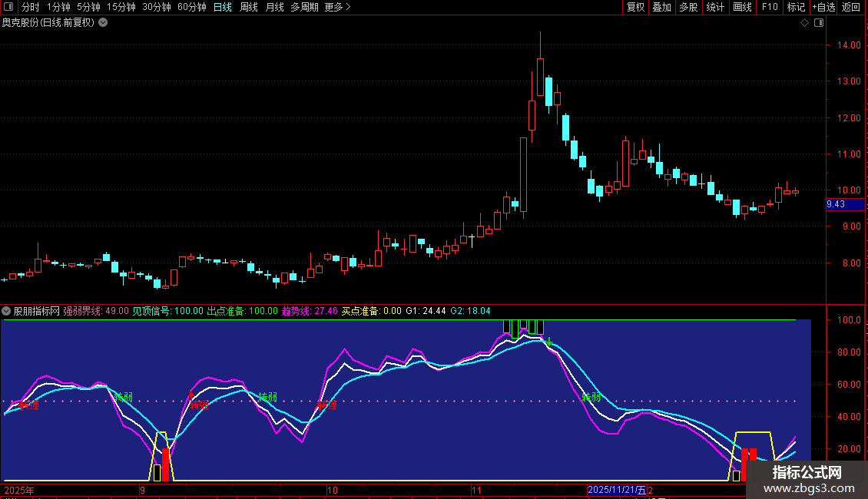Add stock with +自选
Image resolution: width=868 pixels, height=499 pixels.
click(823, 7)
